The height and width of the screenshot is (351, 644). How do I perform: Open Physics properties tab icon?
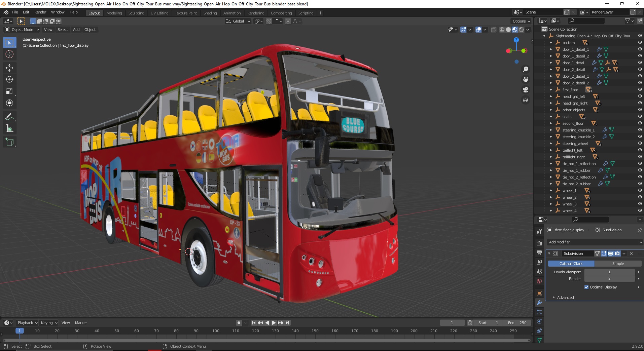[x=539, y=321]
